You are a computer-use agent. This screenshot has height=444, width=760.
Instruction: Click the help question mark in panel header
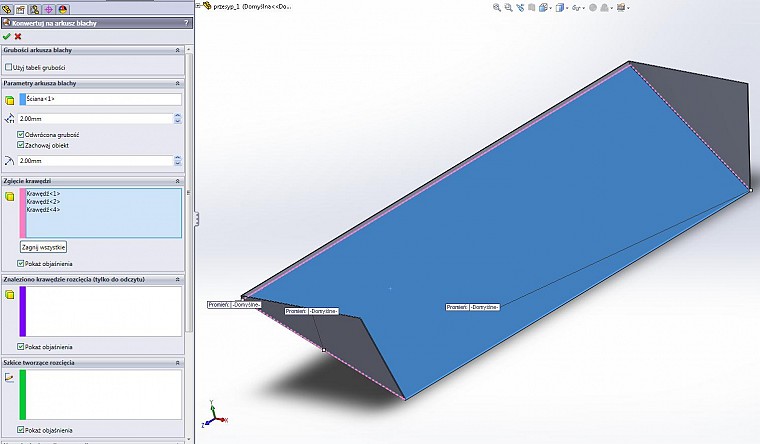[x=186, y=22]
